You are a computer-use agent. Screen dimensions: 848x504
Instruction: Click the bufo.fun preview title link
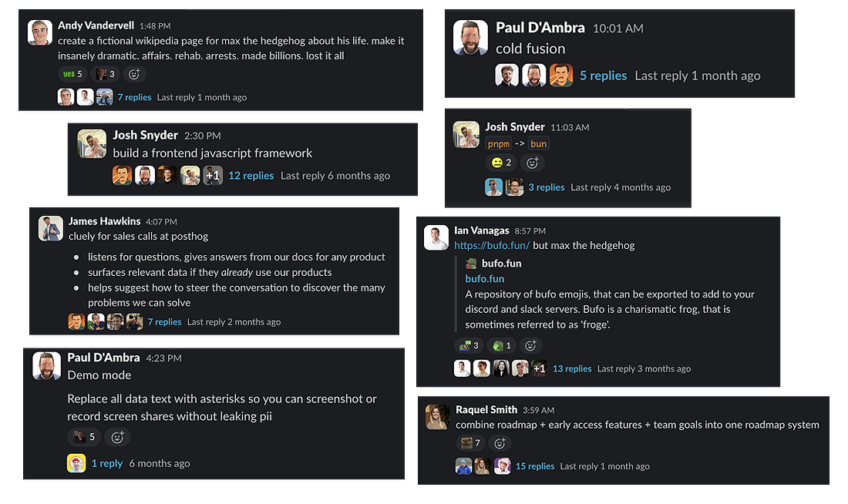(485, 279)
